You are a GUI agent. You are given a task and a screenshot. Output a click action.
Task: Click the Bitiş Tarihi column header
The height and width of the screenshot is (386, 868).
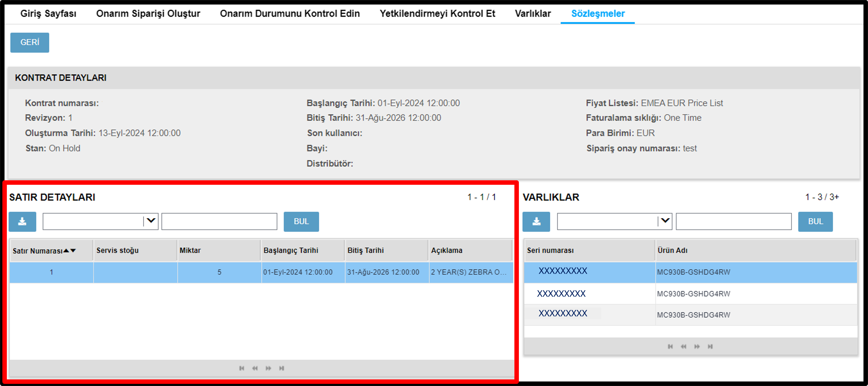coord(387,250)
